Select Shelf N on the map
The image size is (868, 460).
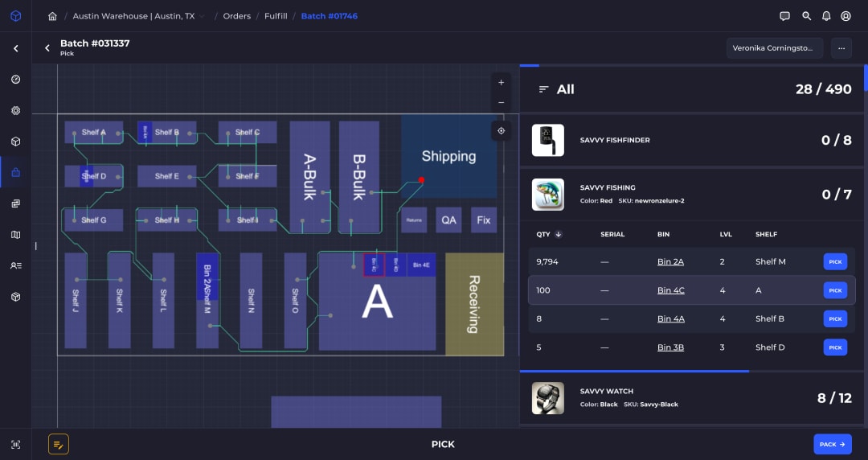click(251, 301)
